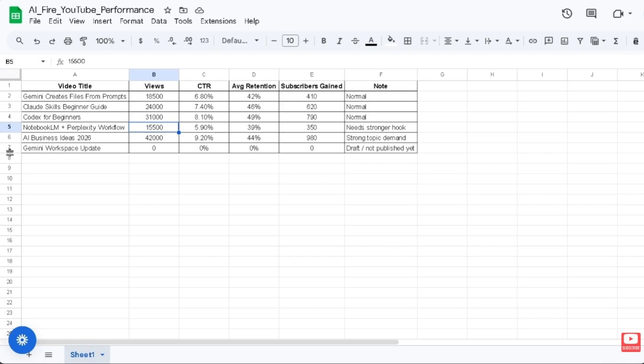Click the name box showing B5
Screen dimensions: 644x364
[x=25, y=62]
